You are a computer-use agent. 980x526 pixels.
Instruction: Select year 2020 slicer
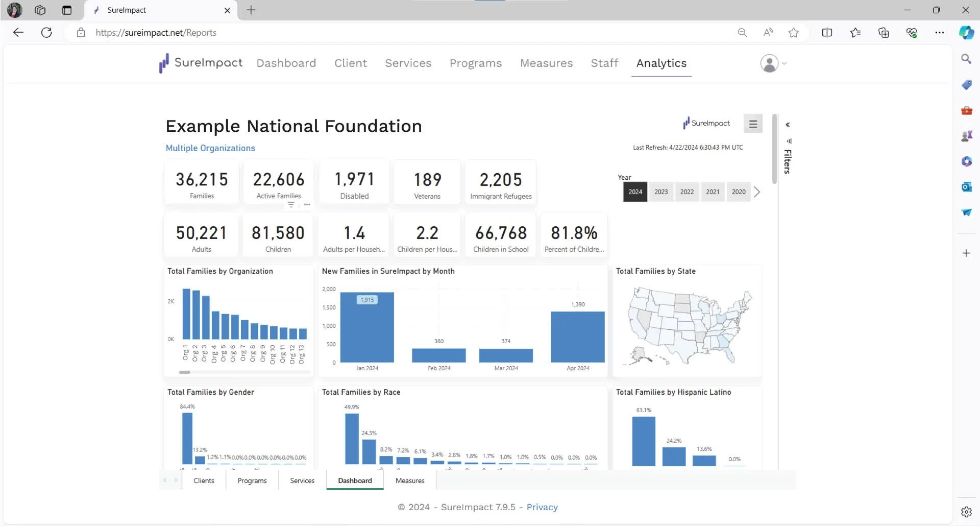pyautogui.click(x=739, y=192)
